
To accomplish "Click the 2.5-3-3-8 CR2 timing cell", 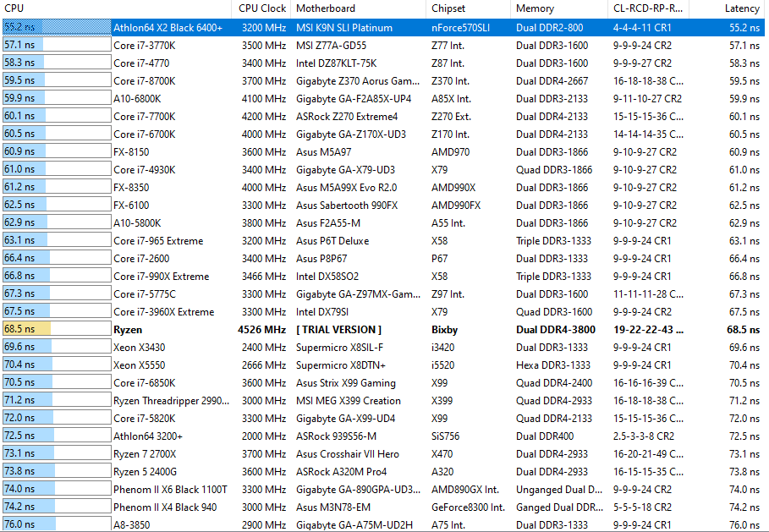I will pos(644,436).
